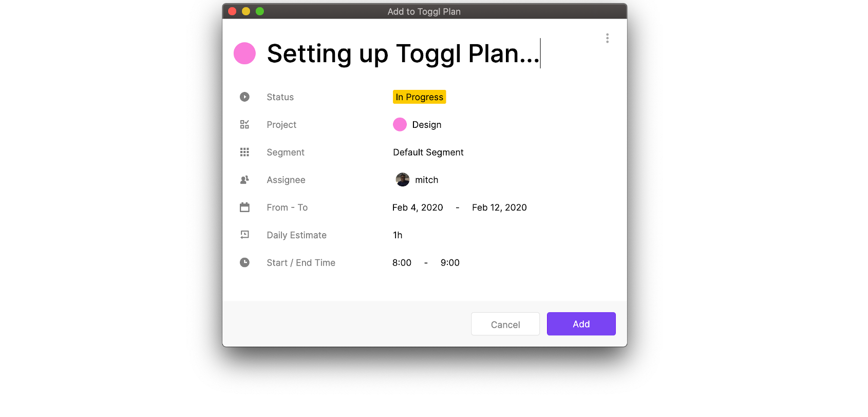Click the Cancel button
The width and height of the screenshot is (868, 417).
tap(505, 324)
